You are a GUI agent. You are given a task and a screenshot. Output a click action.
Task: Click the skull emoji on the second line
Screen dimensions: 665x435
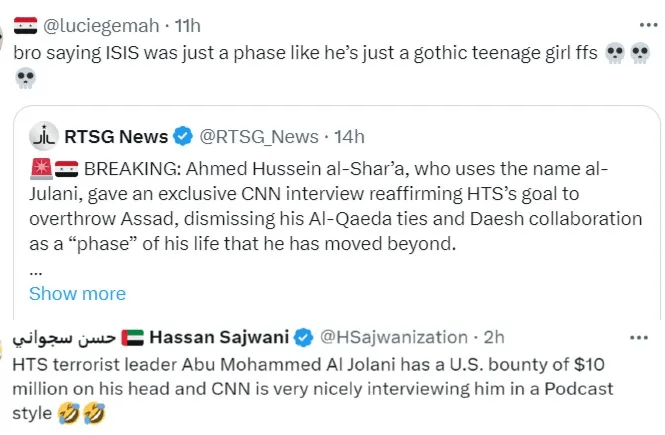point(25,78)
